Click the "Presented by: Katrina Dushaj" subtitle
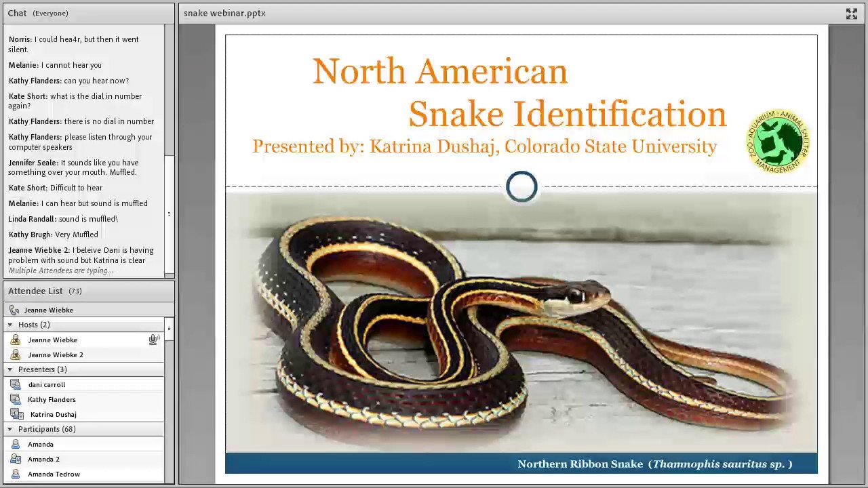Viewport: 868px width, 488px height. tap(484, 146)
